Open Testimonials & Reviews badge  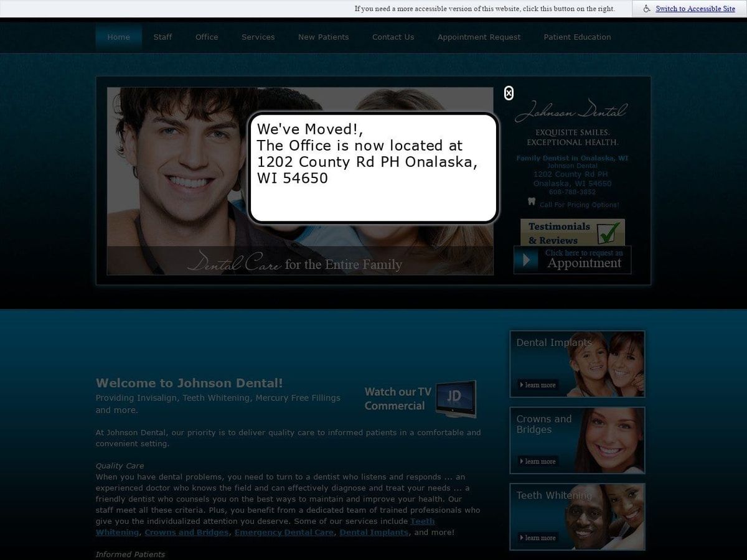573,232
